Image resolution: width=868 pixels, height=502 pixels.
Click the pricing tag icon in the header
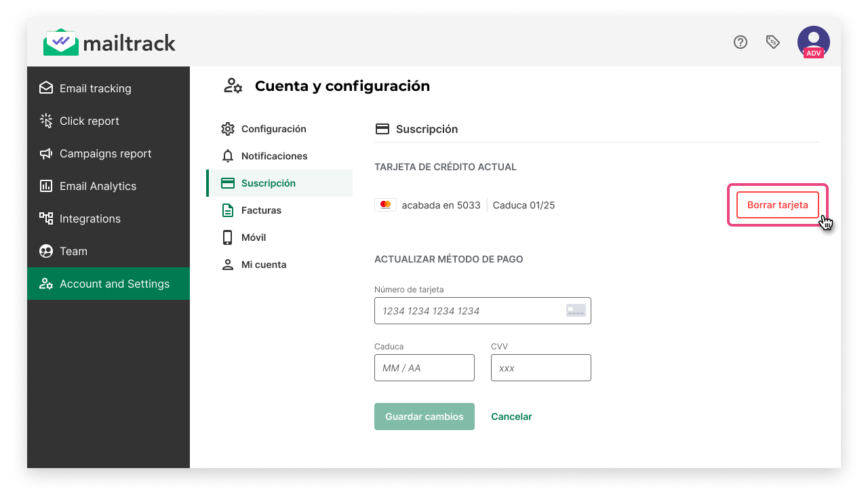point(772,42)
